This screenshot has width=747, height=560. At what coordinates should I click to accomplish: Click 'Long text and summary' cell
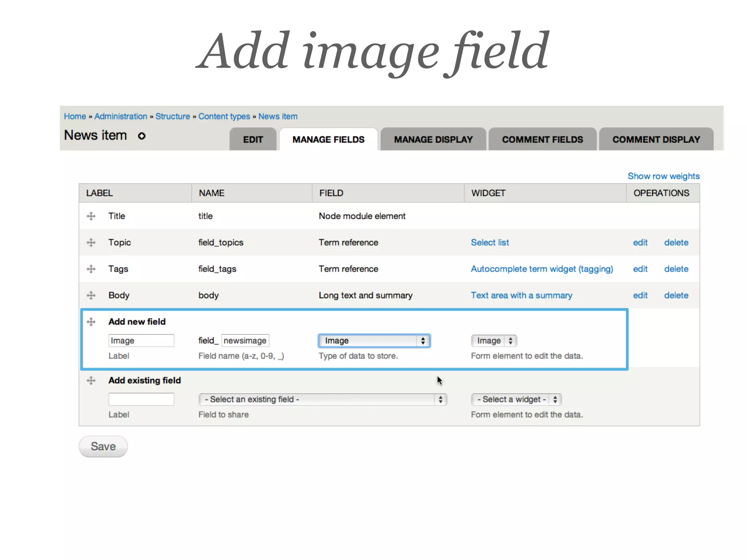click(x=365, y=295)
